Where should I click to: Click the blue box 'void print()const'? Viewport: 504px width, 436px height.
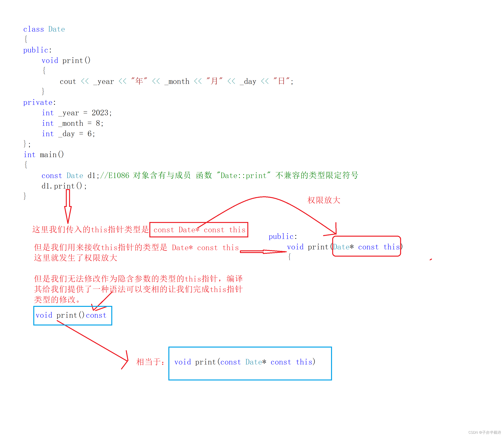[72, 316]
